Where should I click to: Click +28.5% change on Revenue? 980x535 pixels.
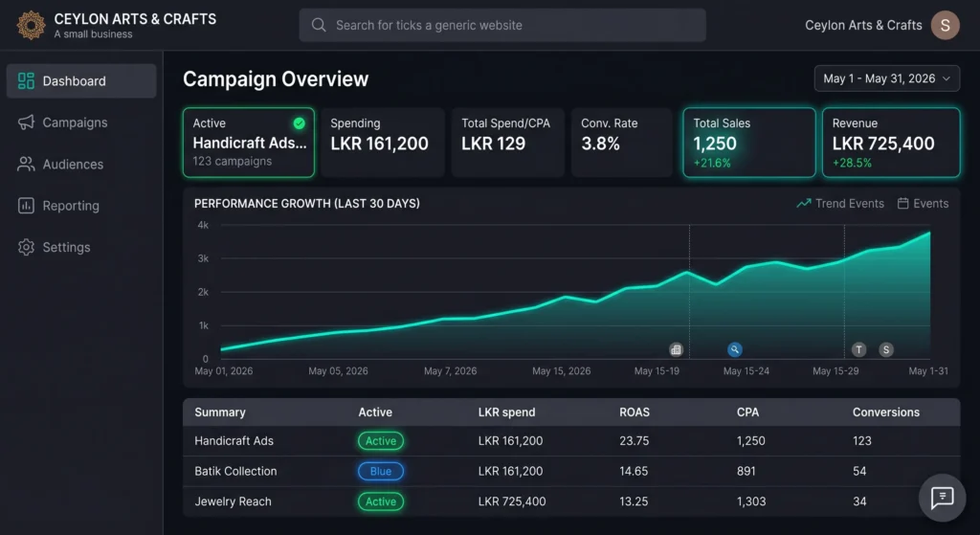[852, 163]
